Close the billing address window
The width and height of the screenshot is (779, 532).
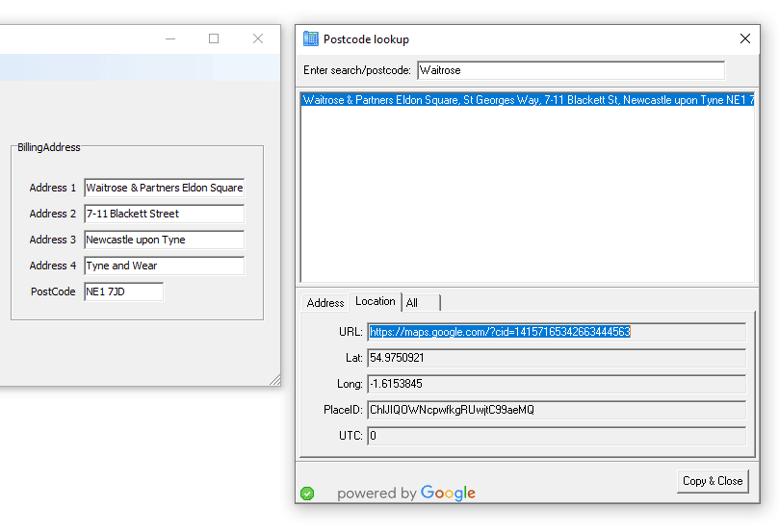258,38
